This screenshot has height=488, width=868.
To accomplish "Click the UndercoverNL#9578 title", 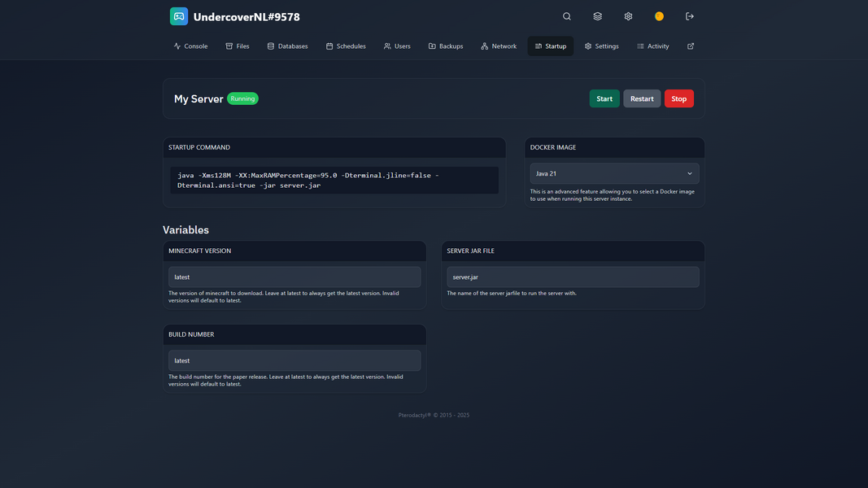I will coord(246,17).
